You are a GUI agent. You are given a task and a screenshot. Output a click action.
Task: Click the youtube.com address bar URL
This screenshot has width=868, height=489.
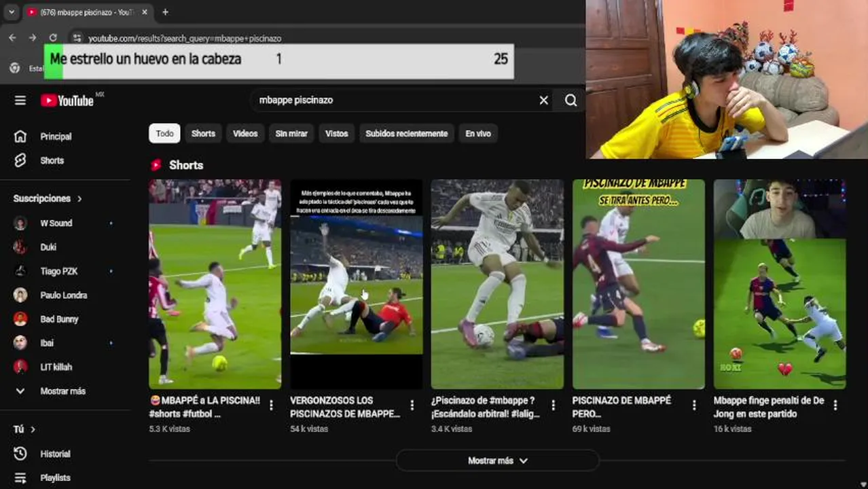pyautogui.click(x=185, y=39)
